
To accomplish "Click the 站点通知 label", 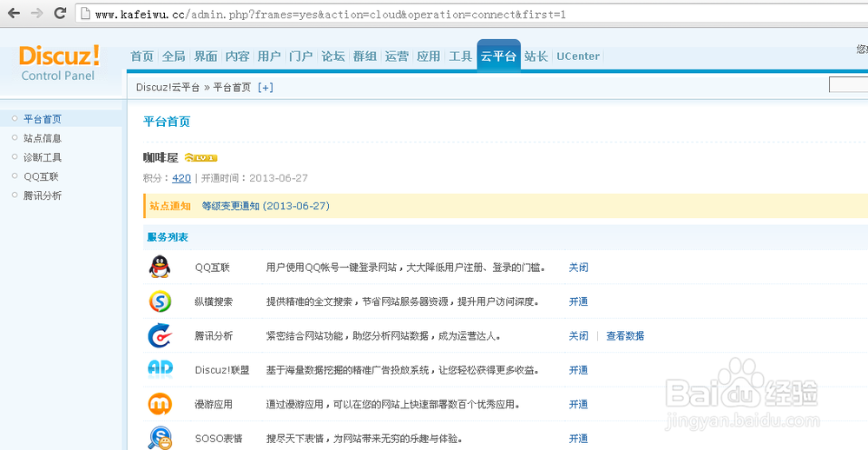I will 170,206.
